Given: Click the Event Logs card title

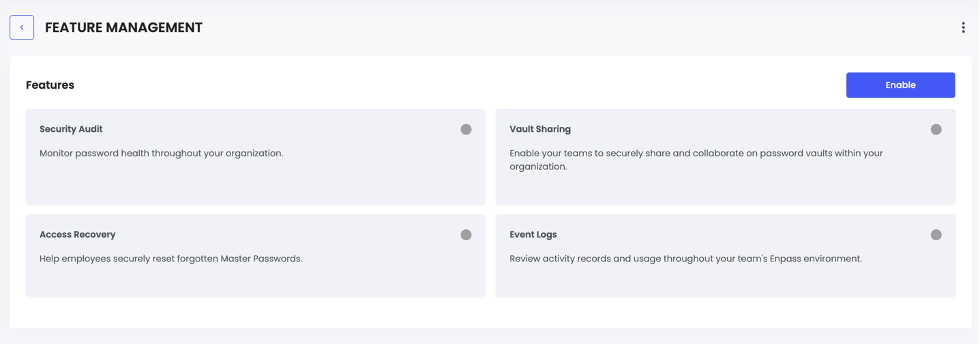Looking at the screenshot, I should [533, 234].
